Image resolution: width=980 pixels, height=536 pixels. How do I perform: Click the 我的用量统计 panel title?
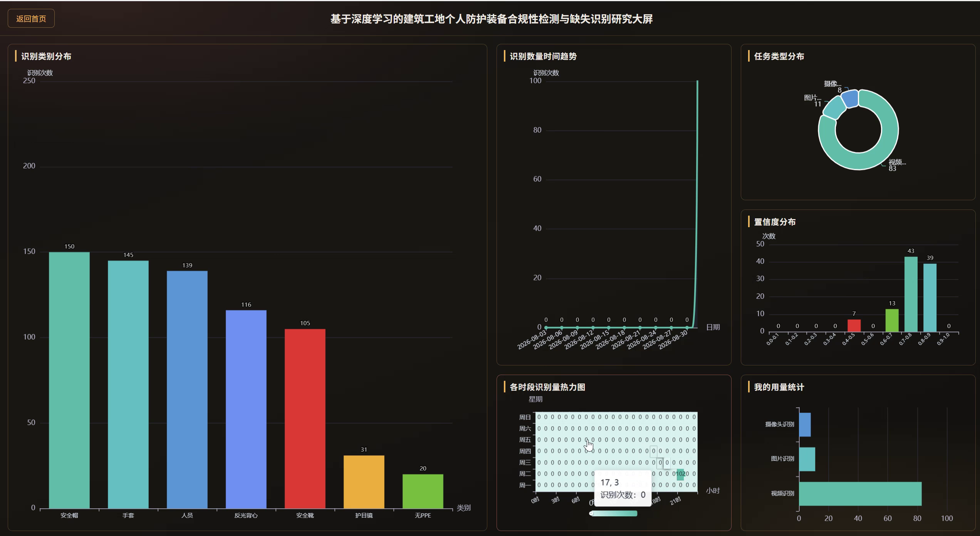[779, 387]
